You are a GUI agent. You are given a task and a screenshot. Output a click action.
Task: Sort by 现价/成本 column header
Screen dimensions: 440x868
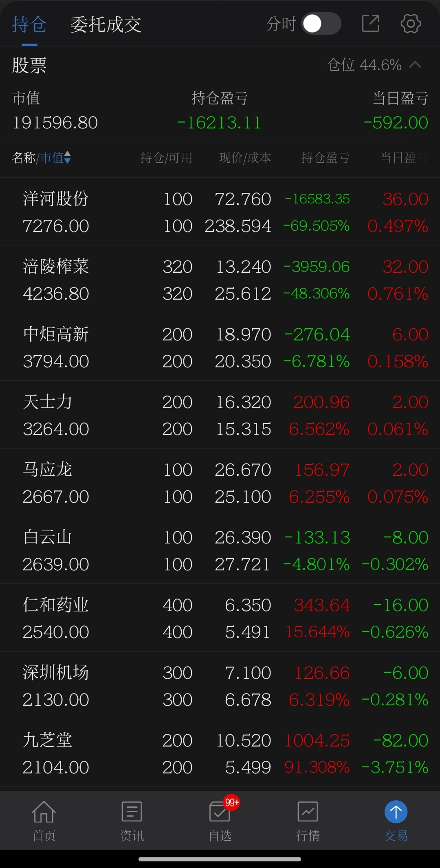(245, 158)
